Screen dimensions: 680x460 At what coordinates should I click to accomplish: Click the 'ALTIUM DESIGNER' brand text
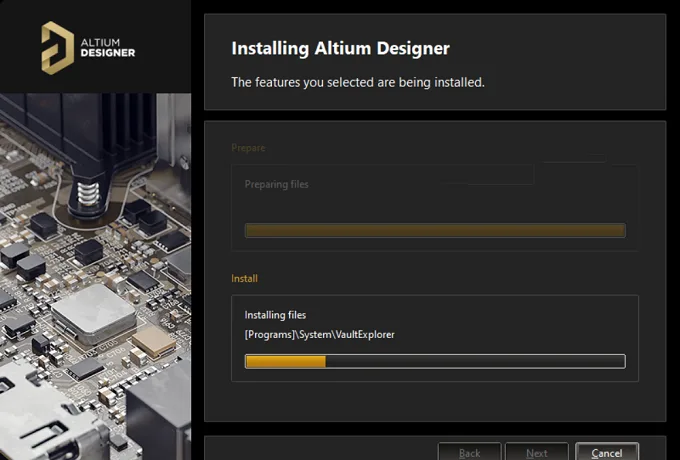coord(108,48)
